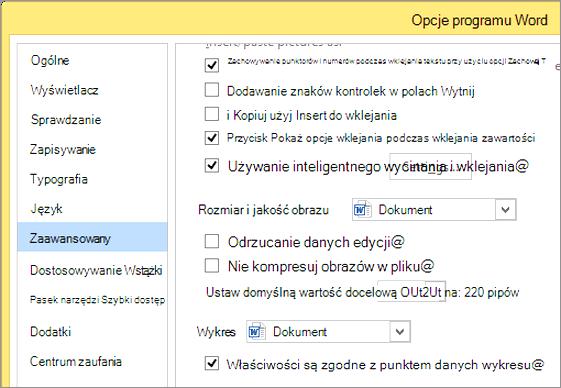The width and height of the screenshot is (561, 388).
Task: Enable Odrzucanie danych edycji checkbox
Action: coord(211,241)
